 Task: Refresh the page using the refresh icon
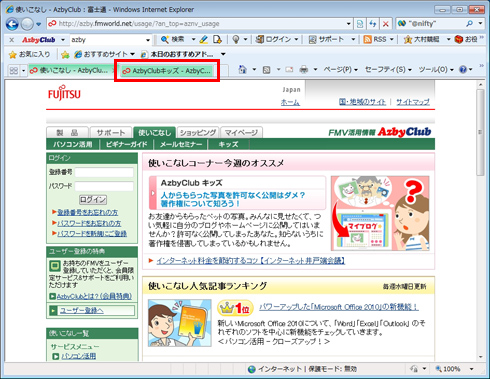[x=373, y=24]
